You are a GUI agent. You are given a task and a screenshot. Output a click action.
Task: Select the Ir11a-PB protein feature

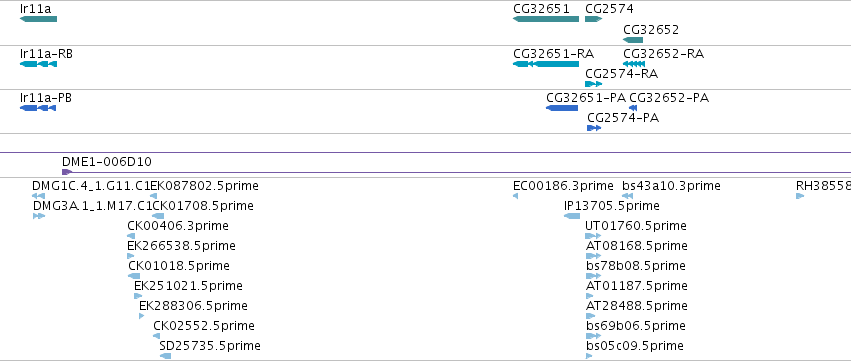tap(38, 108)
